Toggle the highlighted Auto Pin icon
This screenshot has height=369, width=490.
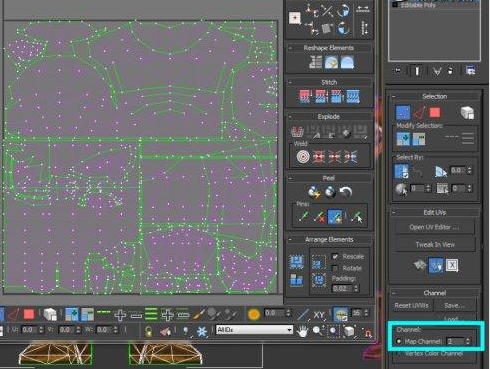point(335,217)
